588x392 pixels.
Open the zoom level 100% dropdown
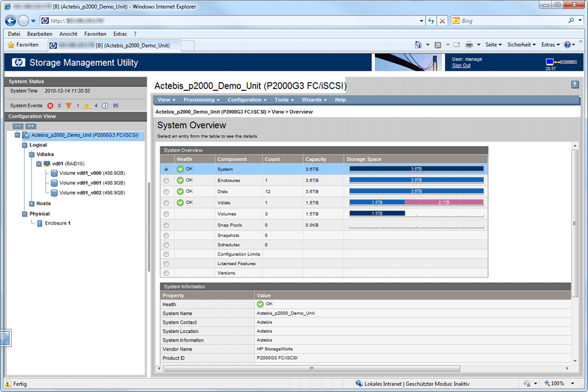[x=572, y=383]
